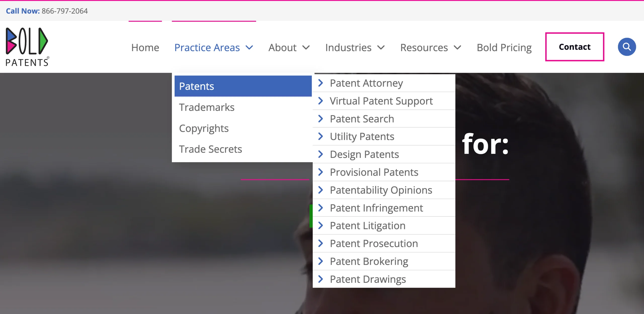The width and height of the screenshot is (644, 314).
Task: Click the blue search magnifier icon
Action: [x=627, y=47]
